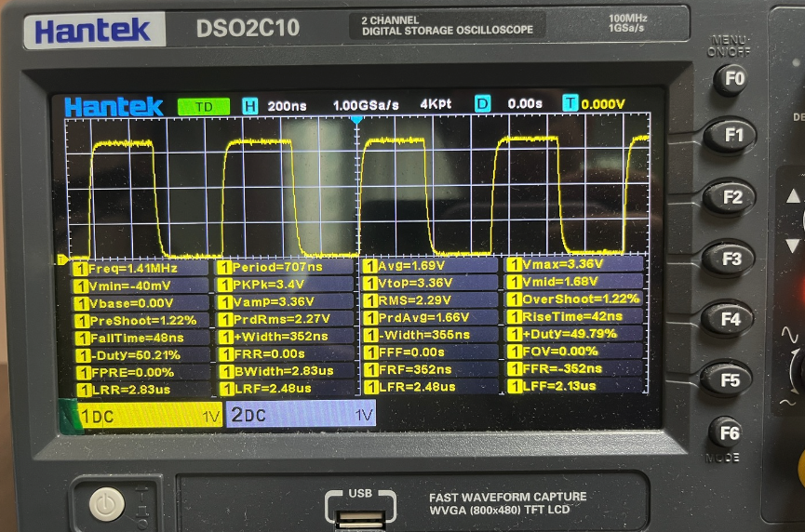805x532 pixels.
Task: Click the LRF=2.48us measurement
Action: click(287, 389)
